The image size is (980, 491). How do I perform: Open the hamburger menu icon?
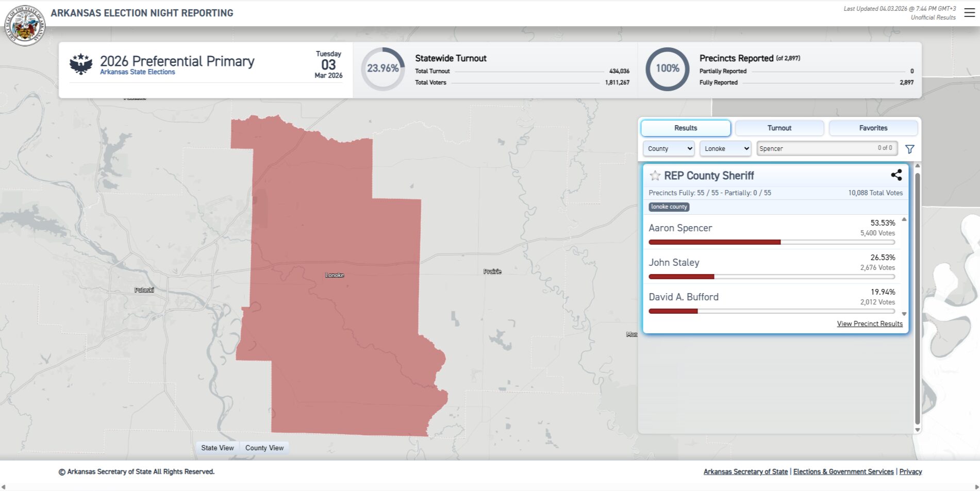tap(969, 13)
